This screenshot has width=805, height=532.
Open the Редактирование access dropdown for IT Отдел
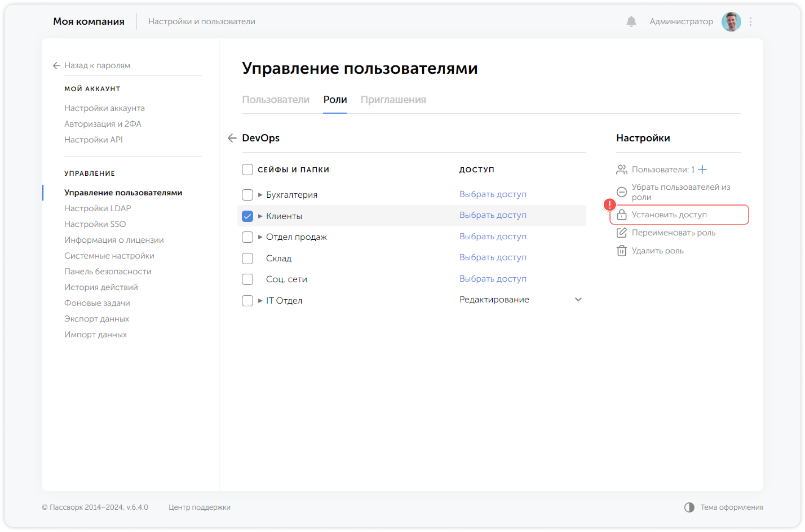point(578,300)
